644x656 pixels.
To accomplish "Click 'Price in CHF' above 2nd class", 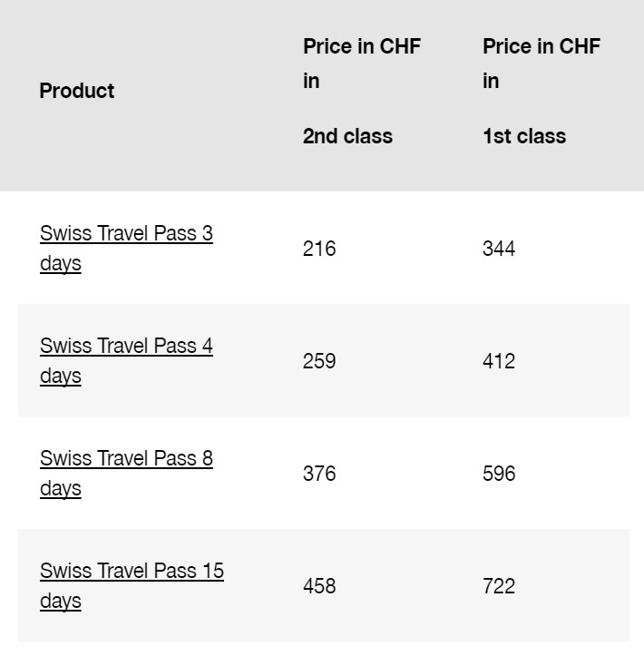I will pos(362,46).
